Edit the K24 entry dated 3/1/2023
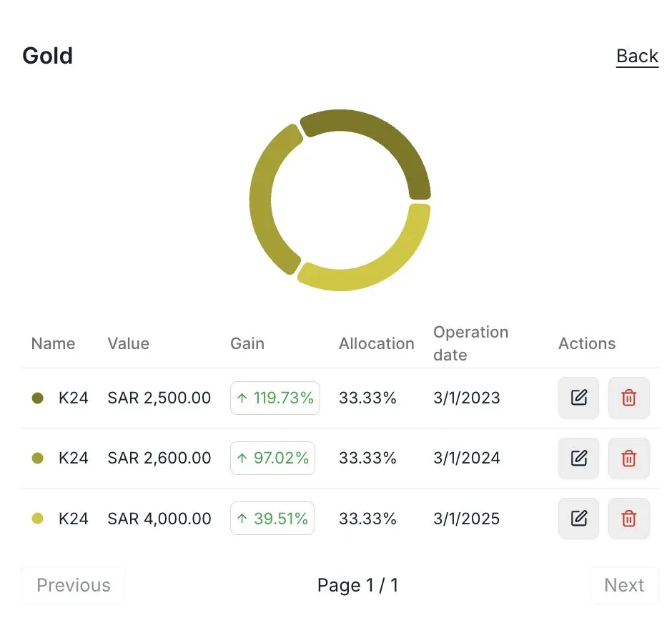Image resolution: width=672 pixels, height=628 pixels. pos(578,398)
